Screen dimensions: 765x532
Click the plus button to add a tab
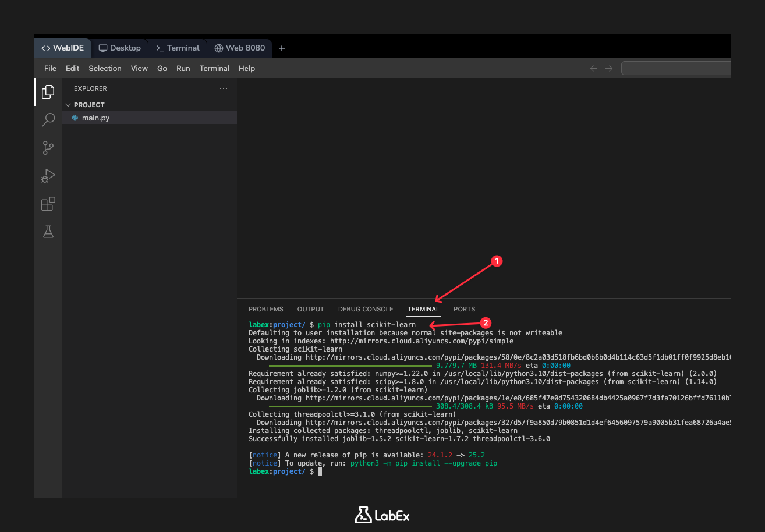pos(282,48)
